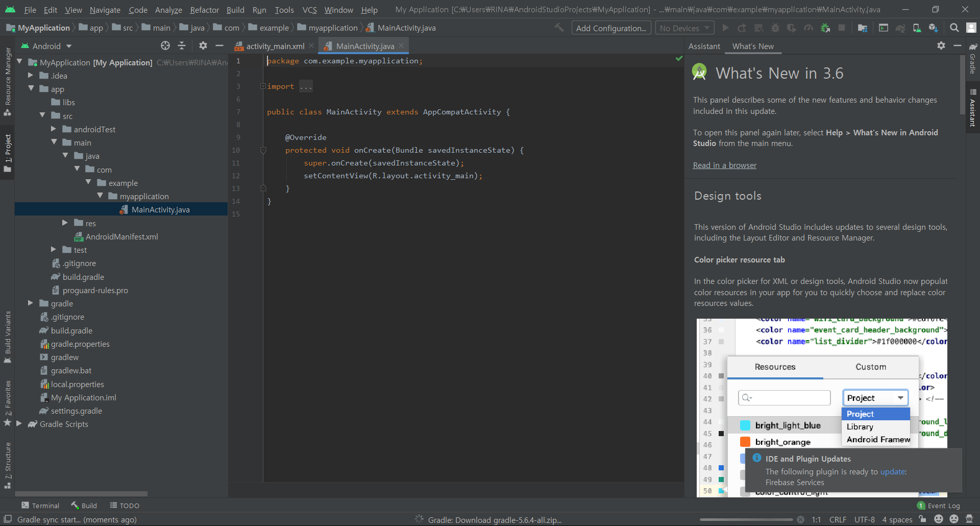Open AVD Manager icon

(x=917, y=28)
